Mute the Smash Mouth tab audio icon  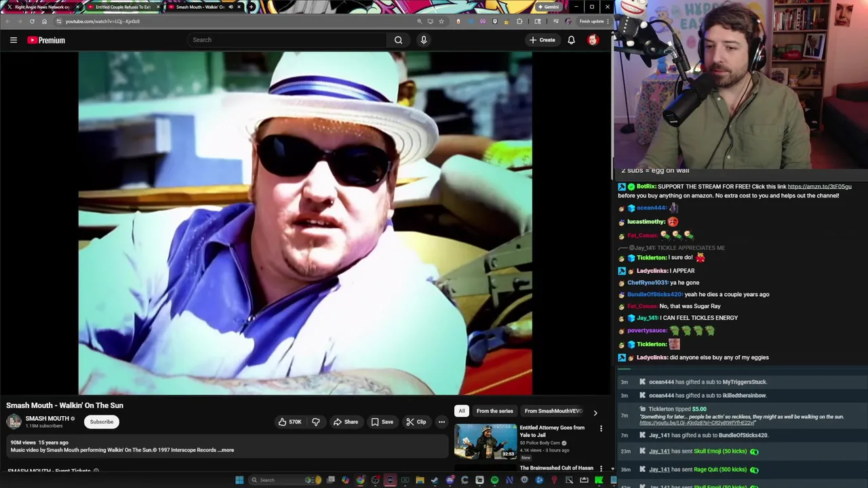click(x=230, y=7)
